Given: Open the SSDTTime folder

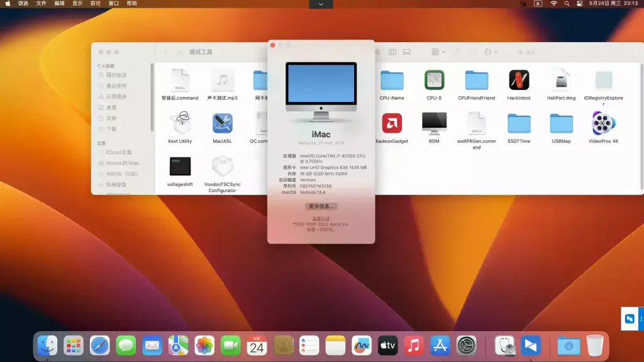Looking at the screenshot, I should pyautogui.click(x=519, y=123).
